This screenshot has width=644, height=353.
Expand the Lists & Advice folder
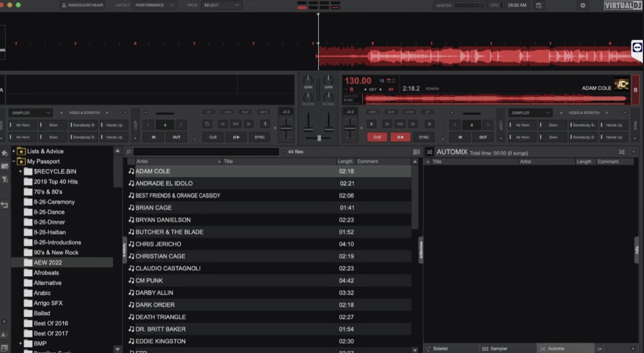click(x=13, y=151)
